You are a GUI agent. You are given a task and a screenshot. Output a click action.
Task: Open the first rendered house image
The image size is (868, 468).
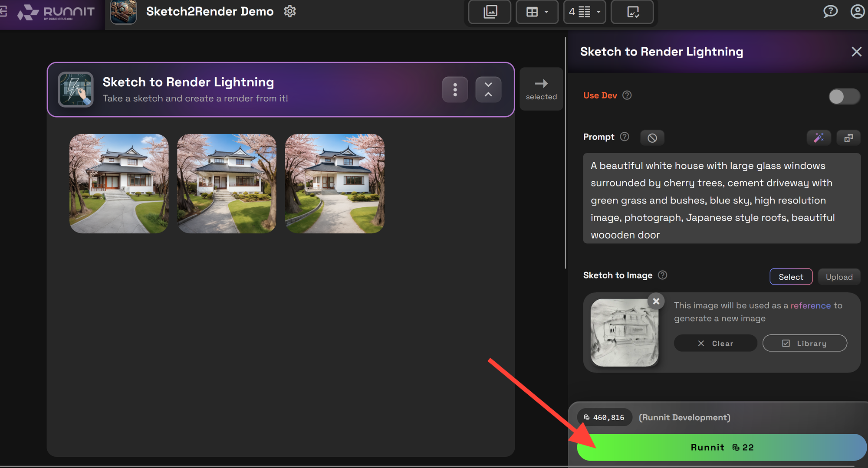click(119, 183)
